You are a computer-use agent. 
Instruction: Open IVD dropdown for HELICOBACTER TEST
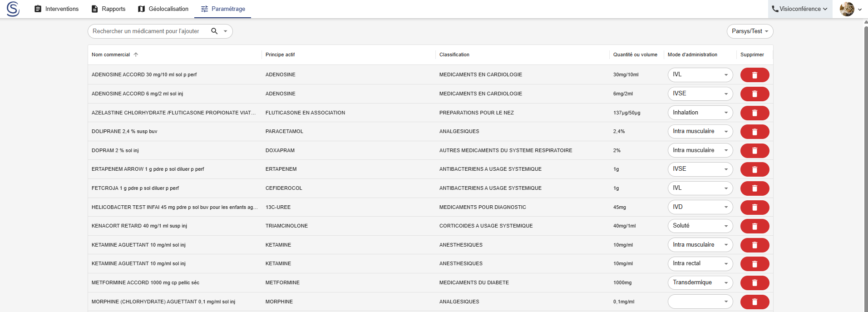pyautogui.click(x=700, y=208)
